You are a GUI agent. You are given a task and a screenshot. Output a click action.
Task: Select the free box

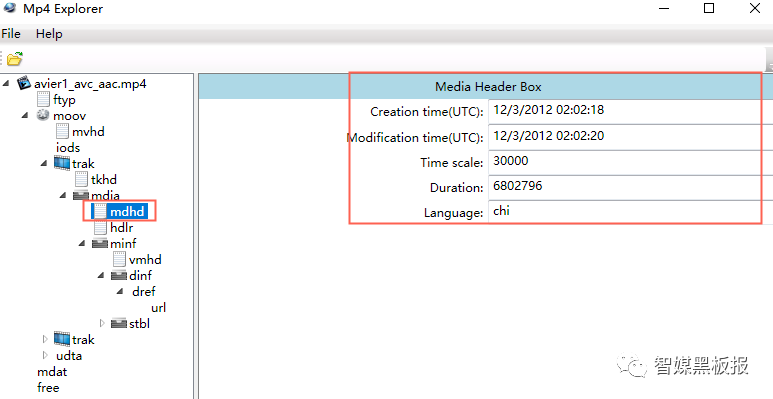tap(48, 388)
